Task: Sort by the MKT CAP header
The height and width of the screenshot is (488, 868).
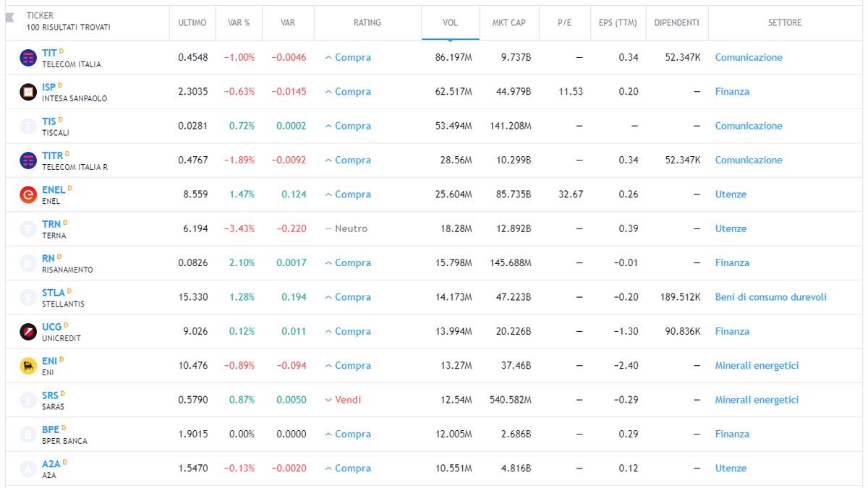Action: (x=509, y=23)
